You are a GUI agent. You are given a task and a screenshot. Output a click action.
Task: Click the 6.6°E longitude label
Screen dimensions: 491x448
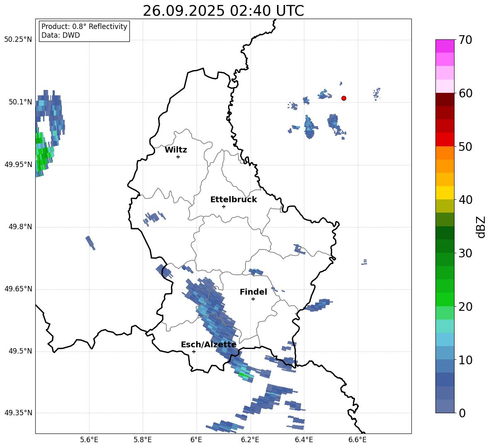357,440
